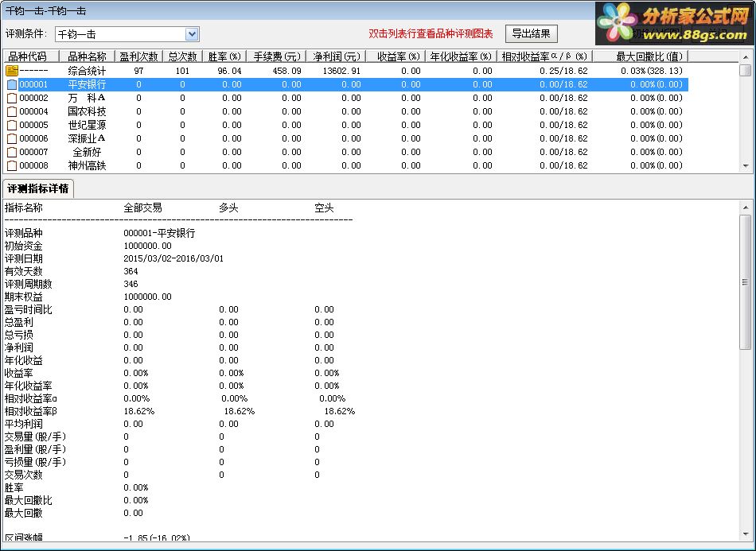Sort by 总次数 column header

pyautogui.click(x=182, y=56)
